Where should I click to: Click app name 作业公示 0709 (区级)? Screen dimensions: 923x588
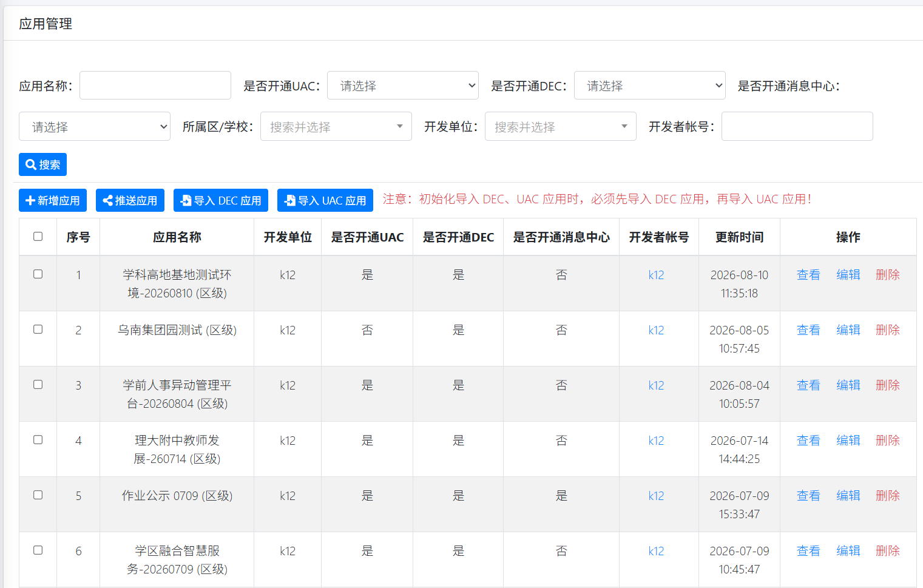(x=177, y=496)
